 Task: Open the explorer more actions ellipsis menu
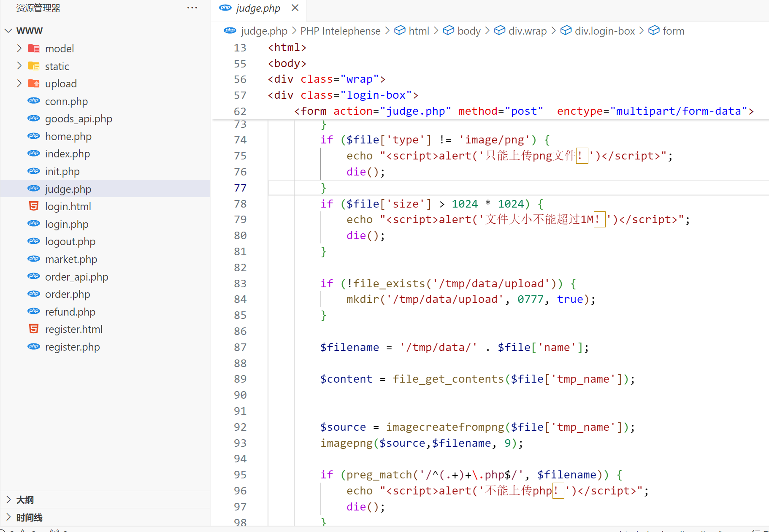click(x=192, y=8)
